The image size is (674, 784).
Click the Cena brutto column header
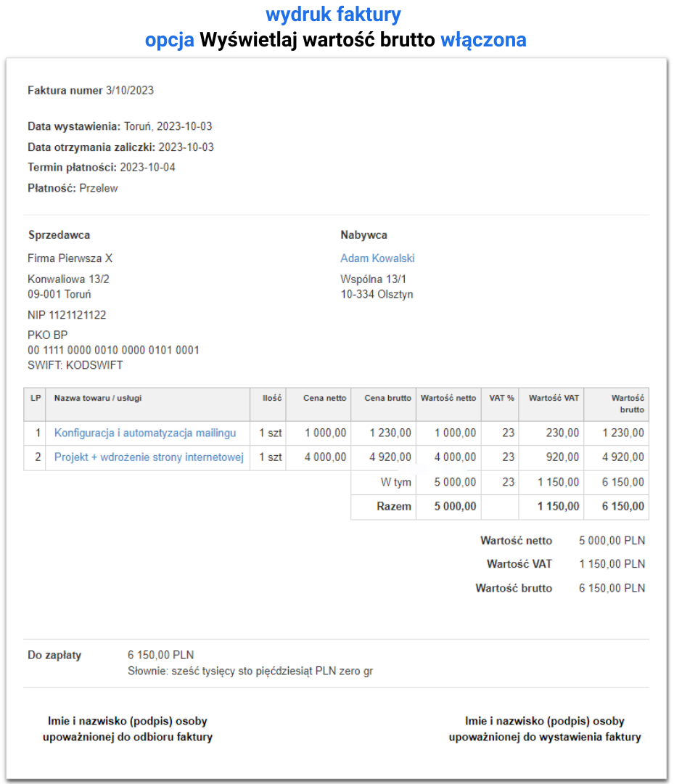pyautogui.click(x=387, y=398)
